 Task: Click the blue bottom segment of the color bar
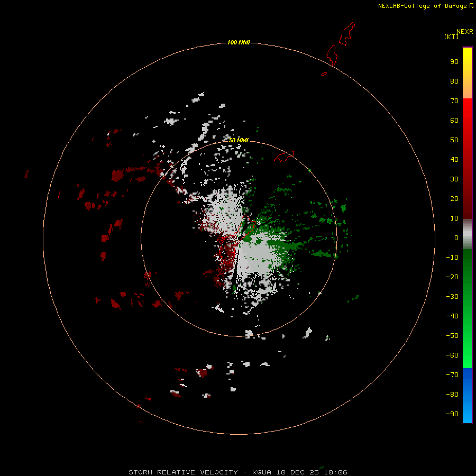[x=467, y=396]
